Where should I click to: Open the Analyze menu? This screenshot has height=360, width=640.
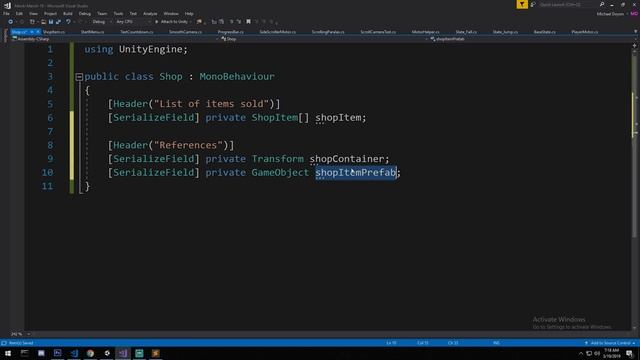pos(150,13)
